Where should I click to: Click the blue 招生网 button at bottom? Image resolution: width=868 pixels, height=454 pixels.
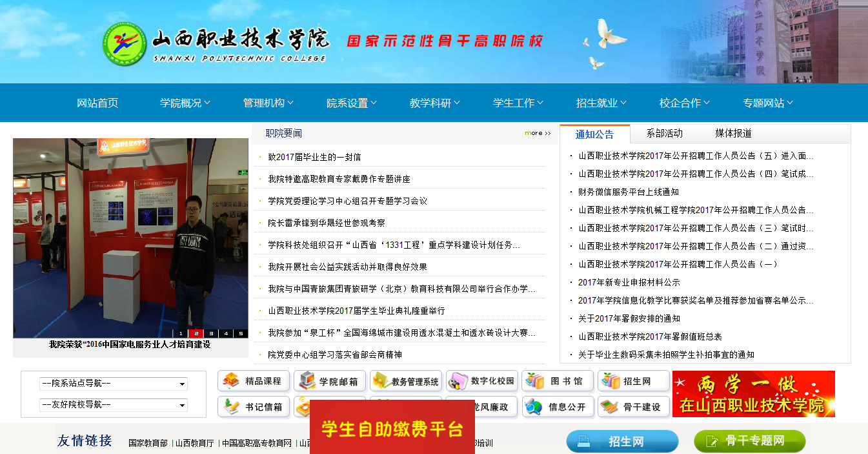coord(622,442)
